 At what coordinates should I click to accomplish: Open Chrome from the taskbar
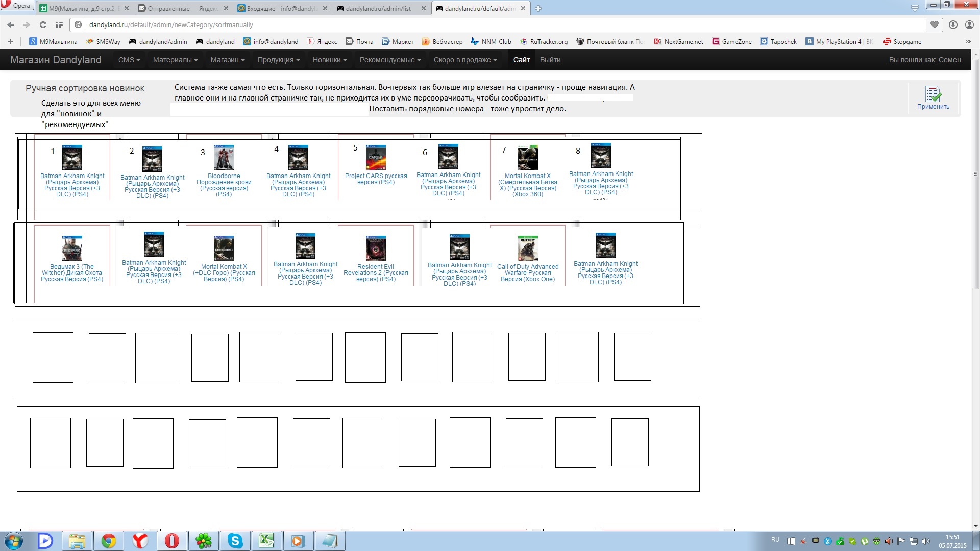tap(108, 541)
